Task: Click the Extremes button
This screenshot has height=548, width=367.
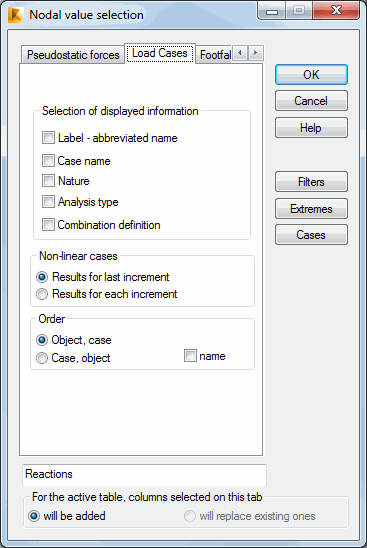Action: click(311, 209)
